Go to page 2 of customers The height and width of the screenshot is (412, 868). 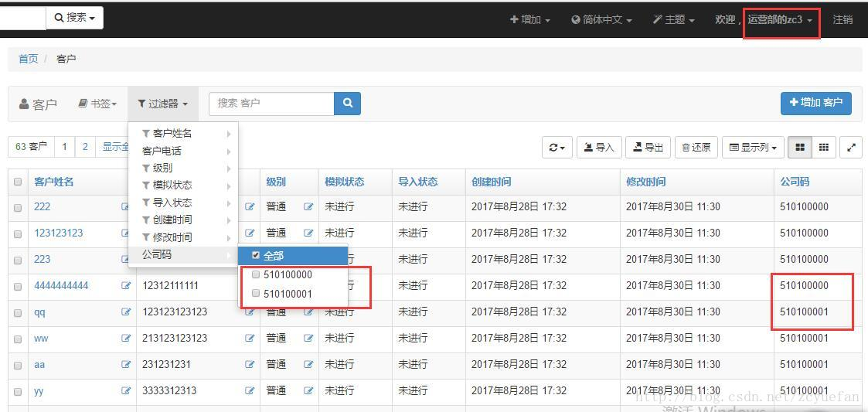85,147
